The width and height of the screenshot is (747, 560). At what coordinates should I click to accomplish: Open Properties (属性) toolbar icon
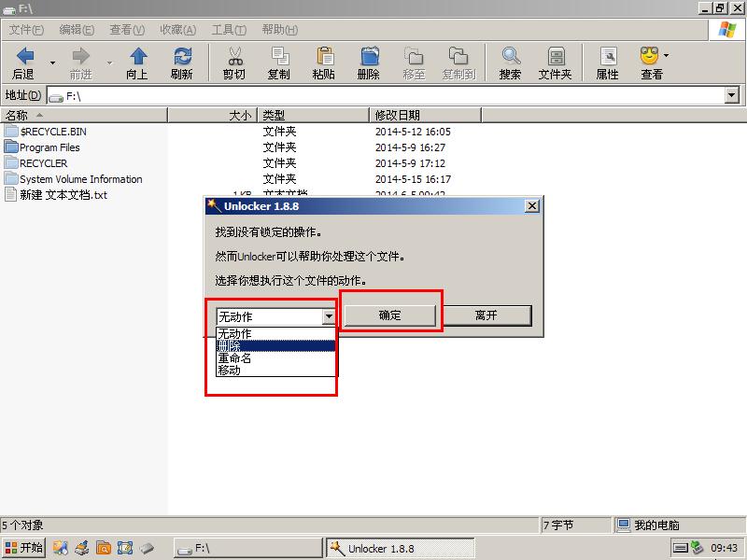tap(609, 56)
